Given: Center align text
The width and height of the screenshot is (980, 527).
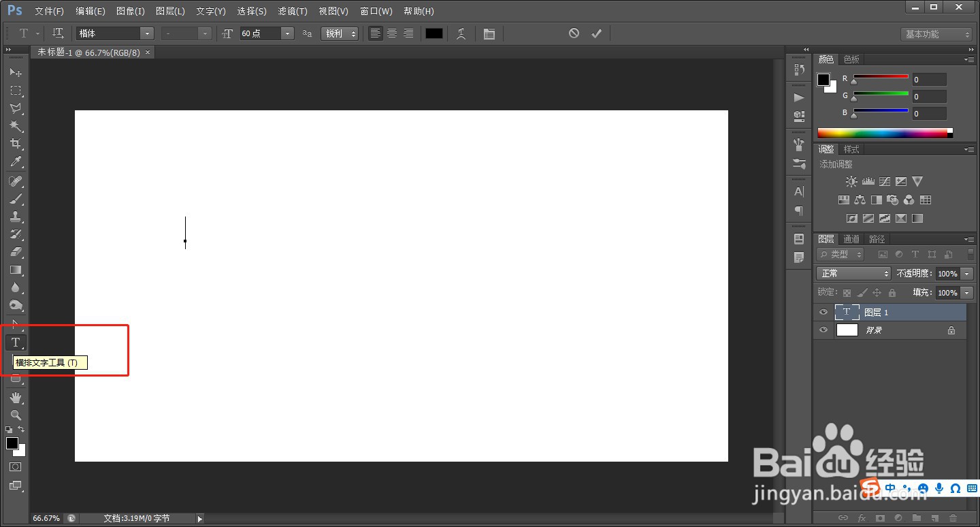Looking at the screenshot, I should (x=392, y=33).
